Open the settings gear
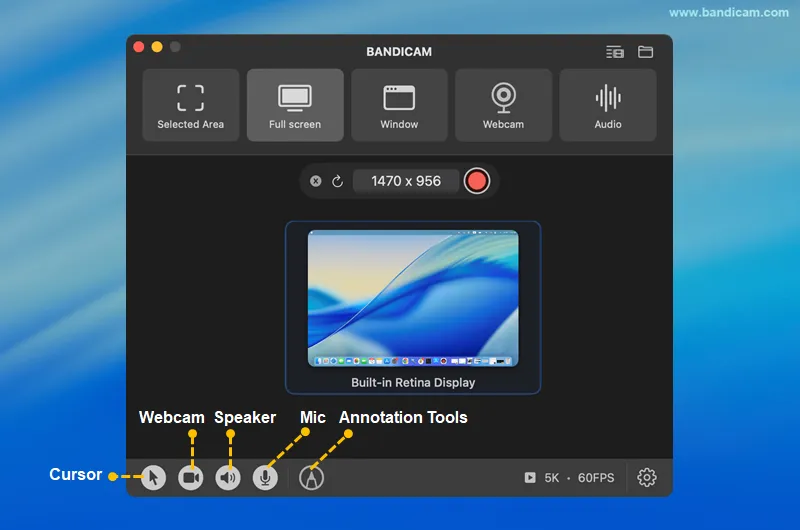800x530 pixels. [x=646, y=477]
